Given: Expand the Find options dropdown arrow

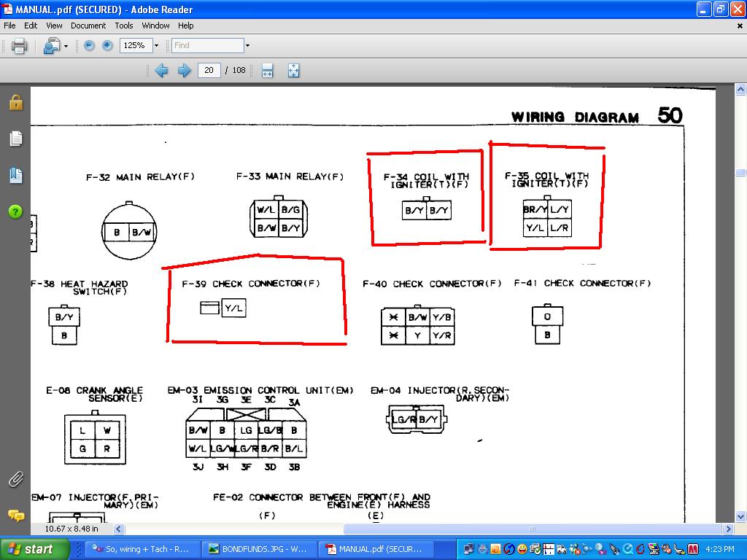Looking at the screenshot, I should (x=247, y=45).
